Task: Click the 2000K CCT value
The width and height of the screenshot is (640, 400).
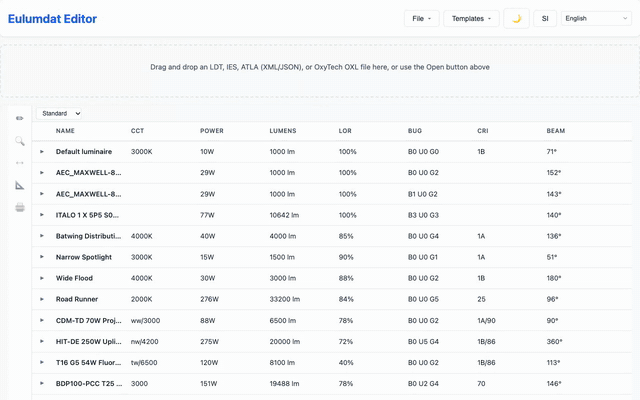Action: [142, 299]
